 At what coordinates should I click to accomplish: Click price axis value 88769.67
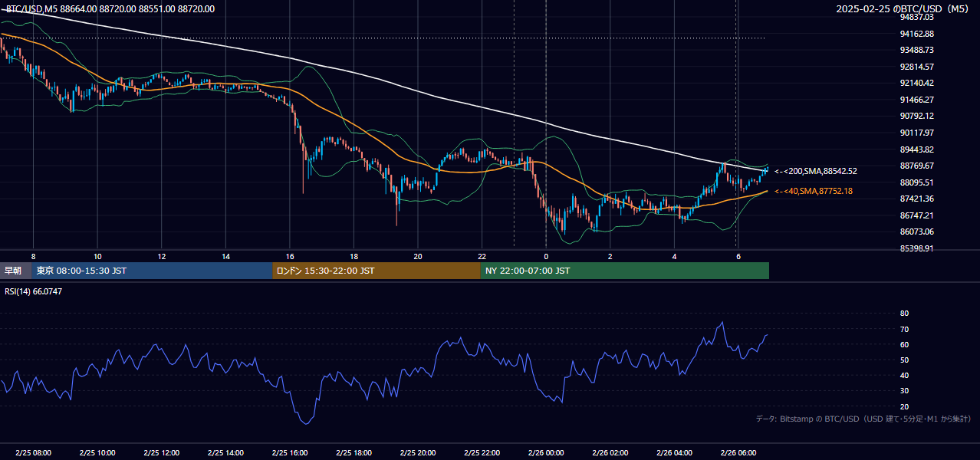tap(916, 166)
